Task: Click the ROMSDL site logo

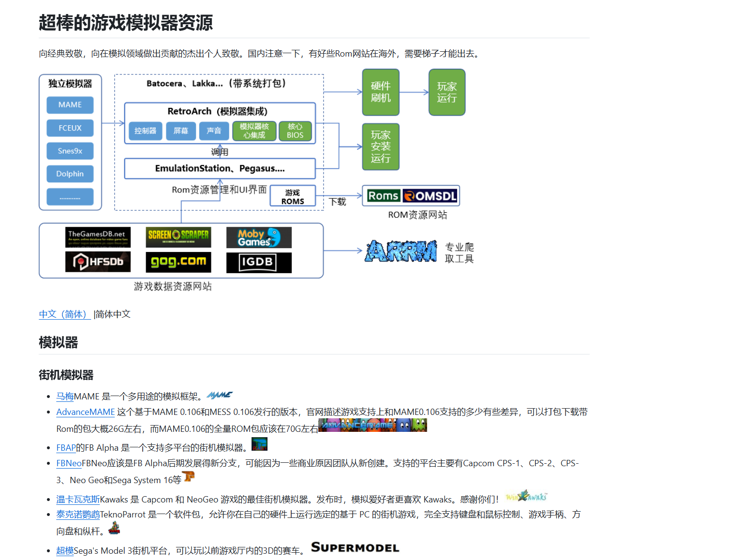Action: click(430, 196)
